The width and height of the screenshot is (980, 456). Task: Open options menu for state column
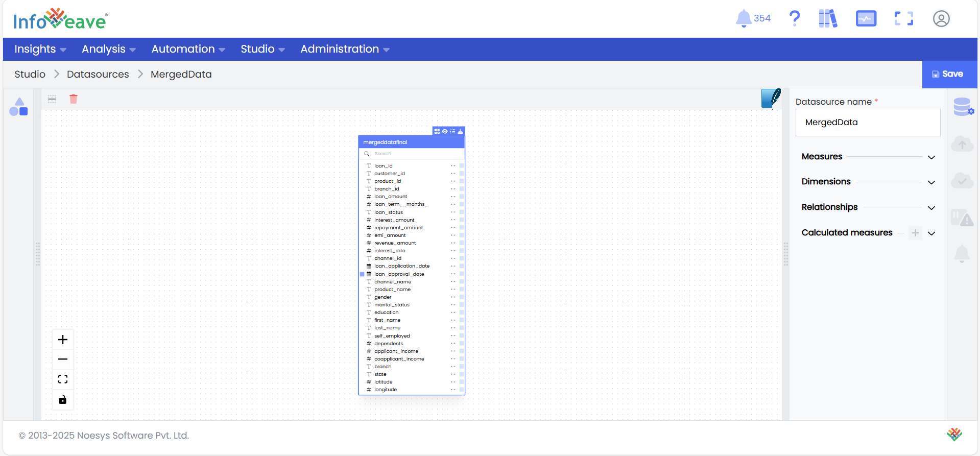click(453, 374)
